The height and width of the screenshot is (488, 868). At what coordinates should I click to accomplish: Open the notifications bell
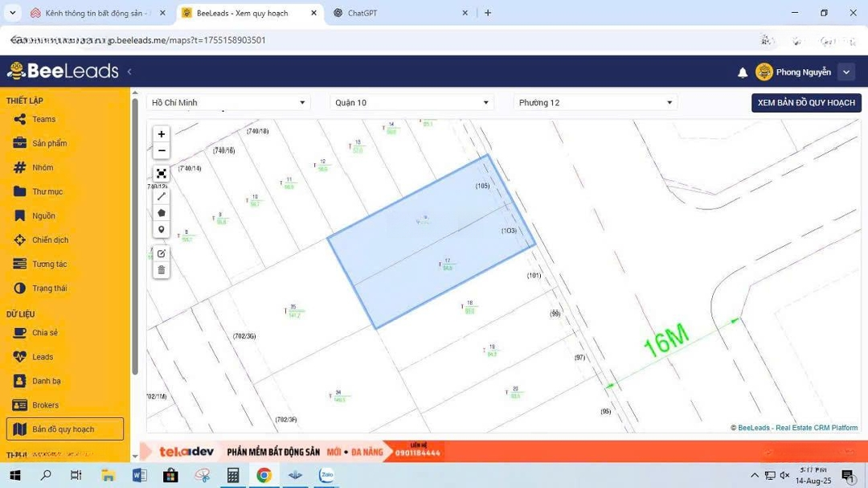coord(743,72)
